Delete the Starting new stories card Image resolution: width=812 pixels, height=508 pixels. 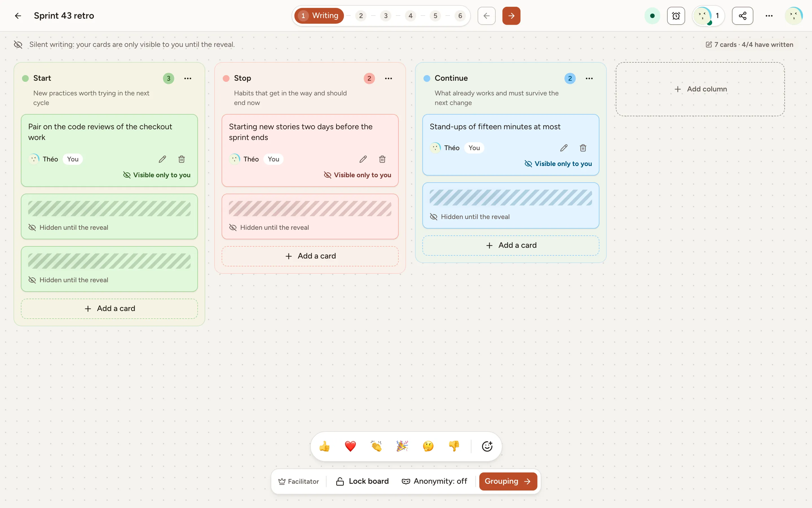coord(382,159)
